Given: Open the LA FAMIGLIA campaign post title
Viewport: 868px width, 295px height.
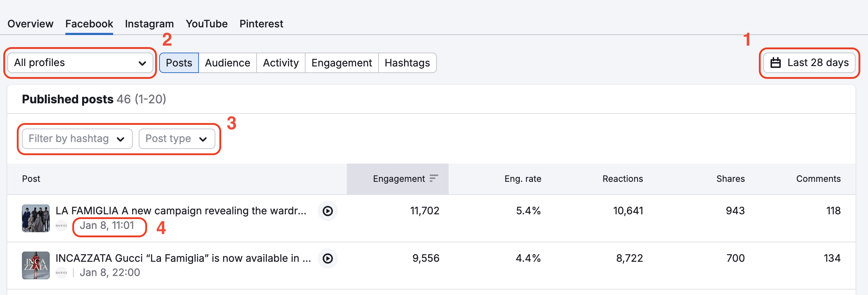Looking at the screenshot, I should pyautogui.click(x=181, y=211).
